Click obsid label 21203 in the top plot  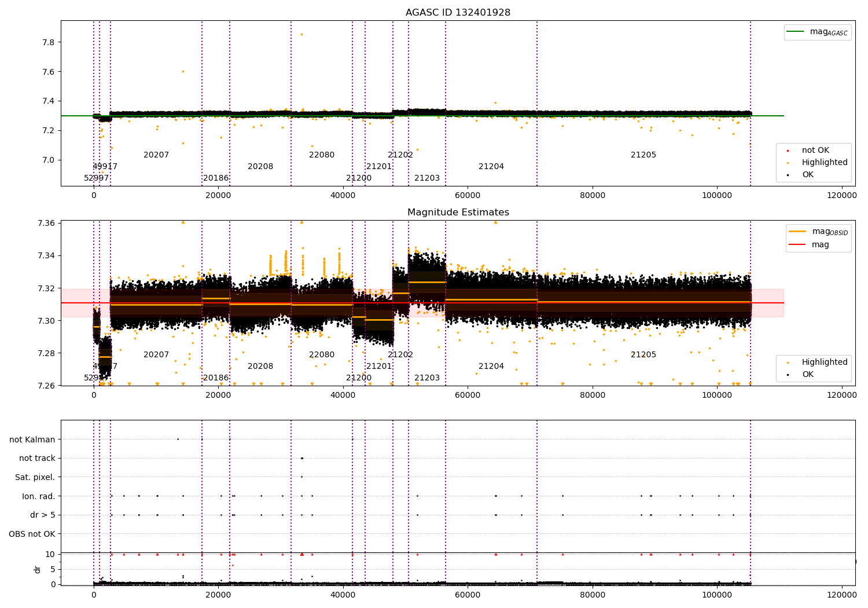point(427,178)
